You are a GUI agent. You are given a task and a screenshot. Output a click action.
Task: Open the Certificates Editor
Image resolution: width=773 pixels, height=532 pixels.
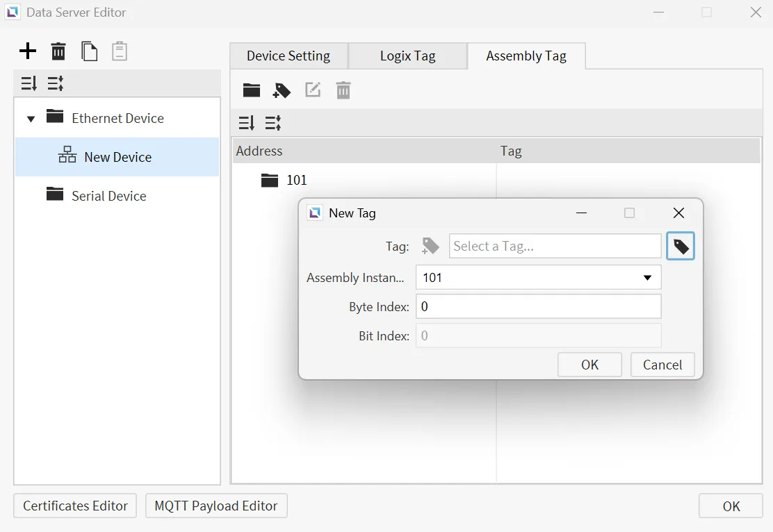[75, 506]
